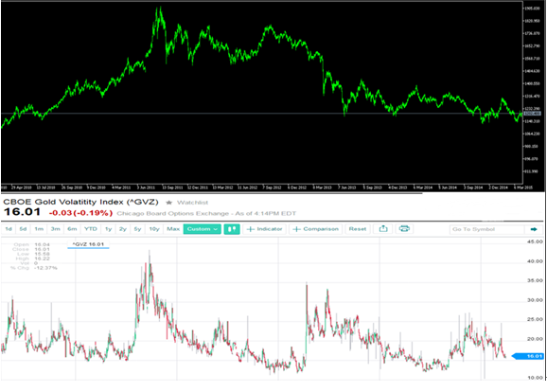
Task: Select the 1d time range
Action: [9, 229]
